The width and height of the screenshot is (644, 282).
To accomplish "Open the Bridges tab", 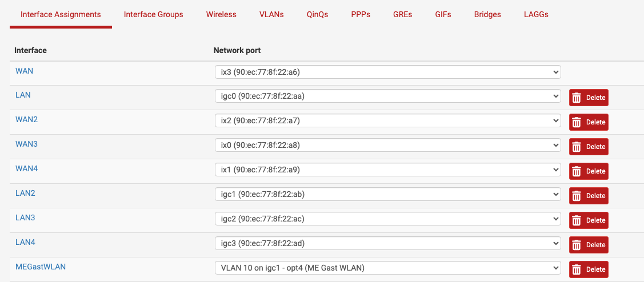I will pyautogui.click(x=487, y=14).
